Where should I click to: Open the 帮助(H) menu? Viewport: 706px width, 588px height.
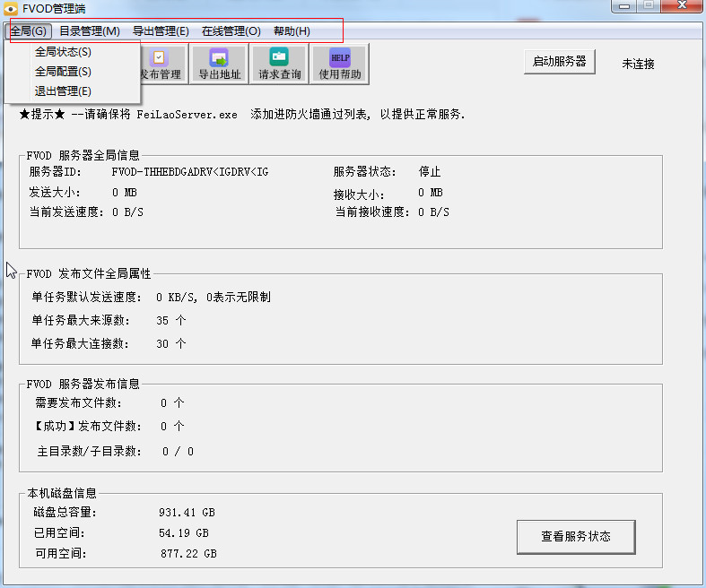292,31
